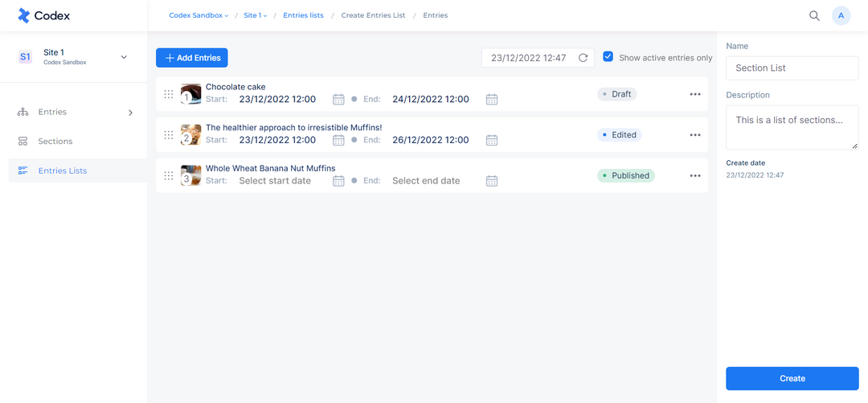The height and width of the screenshot is (403, 868).
Task: Click the Sections sidebar icon
Action: pyautogui.click(x=23, y=142)
